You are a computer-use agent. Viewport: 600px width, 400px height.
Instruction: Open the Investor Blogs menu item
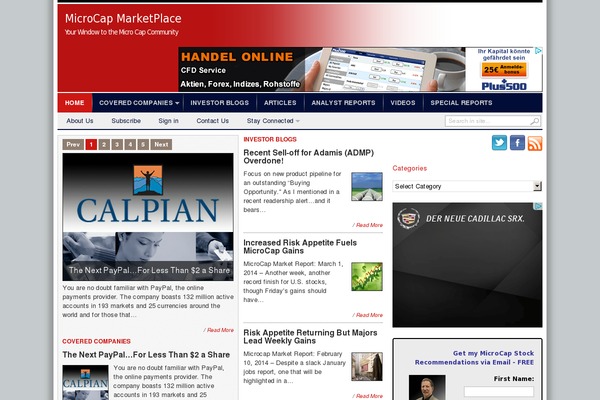click(220, 103)
